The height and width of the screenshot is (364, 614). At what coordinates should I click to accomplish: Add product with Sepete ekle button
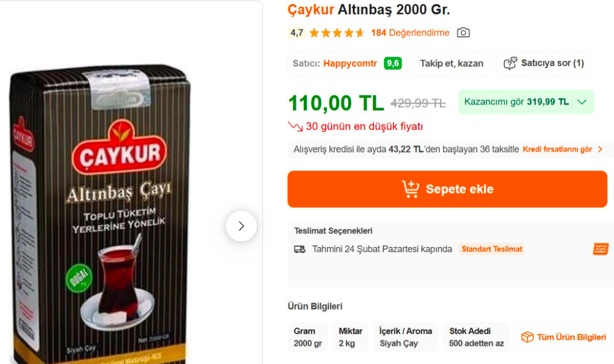tap(447, 189)
